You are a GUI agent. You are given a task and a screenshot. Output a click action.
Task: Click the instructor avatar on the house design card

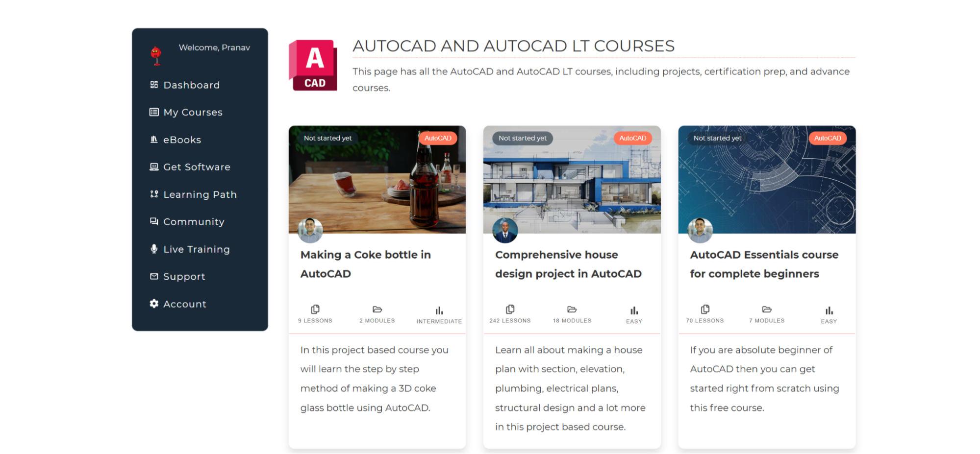click(x=505, y=231)
